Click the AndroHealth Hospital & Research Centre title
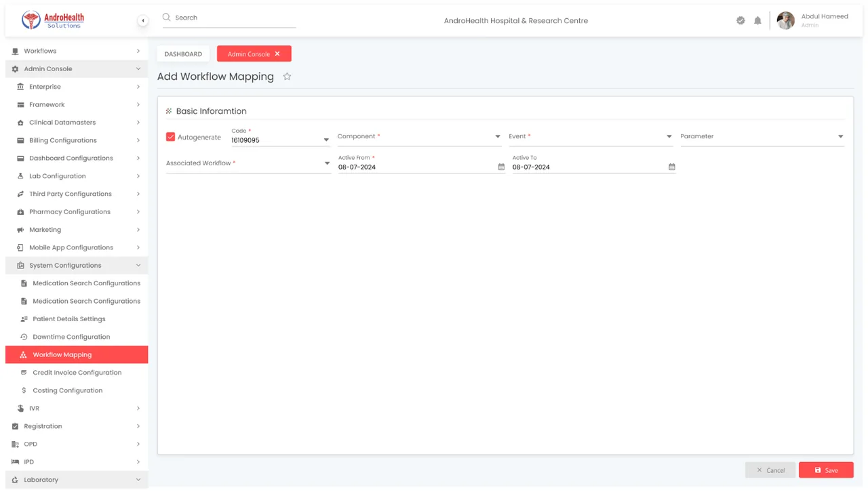This screenshot has height=494, width=868. pyautogui.click(x=516, y=21)
